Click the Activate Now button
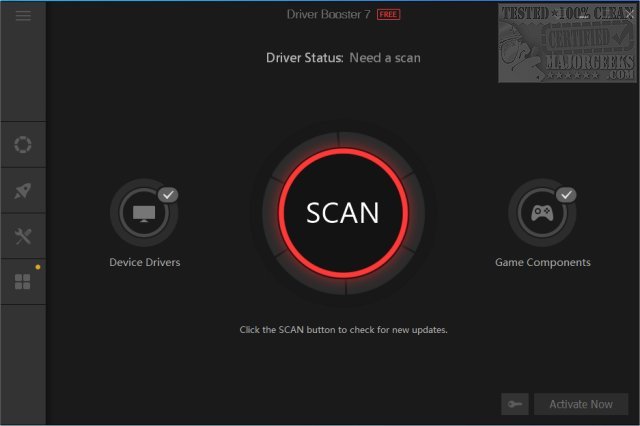The height and width of the screenshot is (426, 640). pos(581,404)
